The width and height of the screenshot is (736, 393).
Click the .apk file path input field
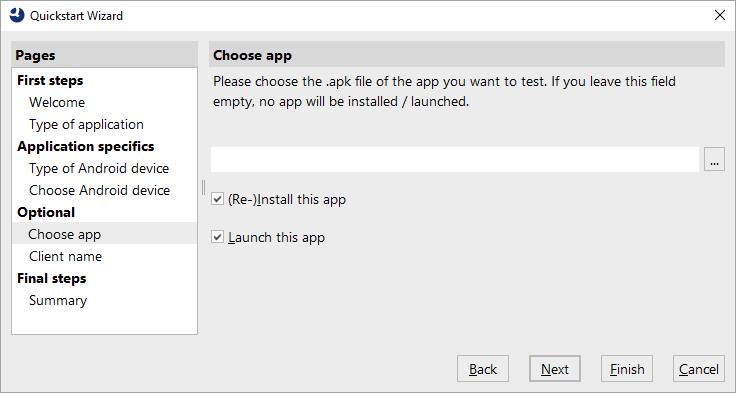pyautogui.click(x=454, y=159)
